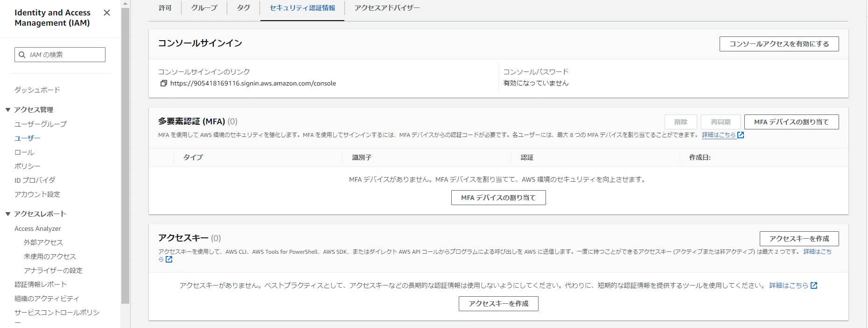Open MFA details external link icon
This screenshot has width=868, height=328.
click(x=741, y=135)
